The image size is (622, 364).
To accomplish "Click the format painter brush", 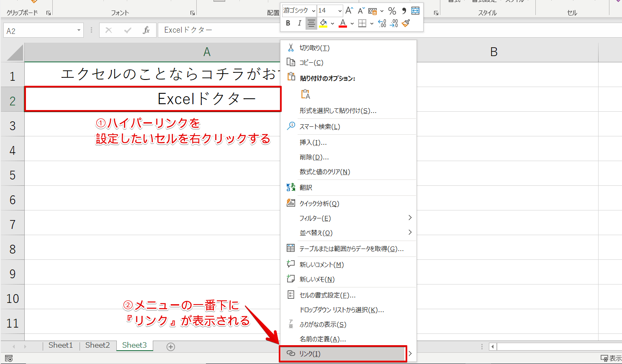I will coord(406,23).
